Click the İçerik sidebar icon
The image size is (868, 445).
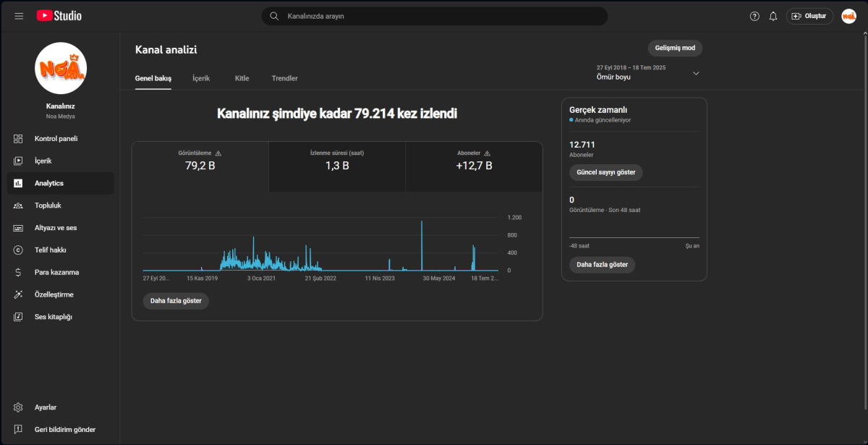[19, 161]
